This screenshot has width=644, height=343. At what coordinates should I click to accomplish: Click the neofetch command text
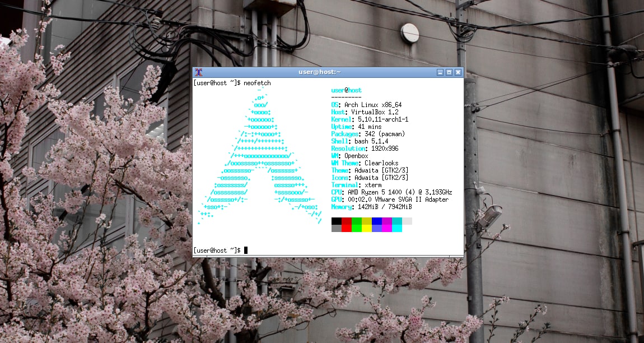257,83
